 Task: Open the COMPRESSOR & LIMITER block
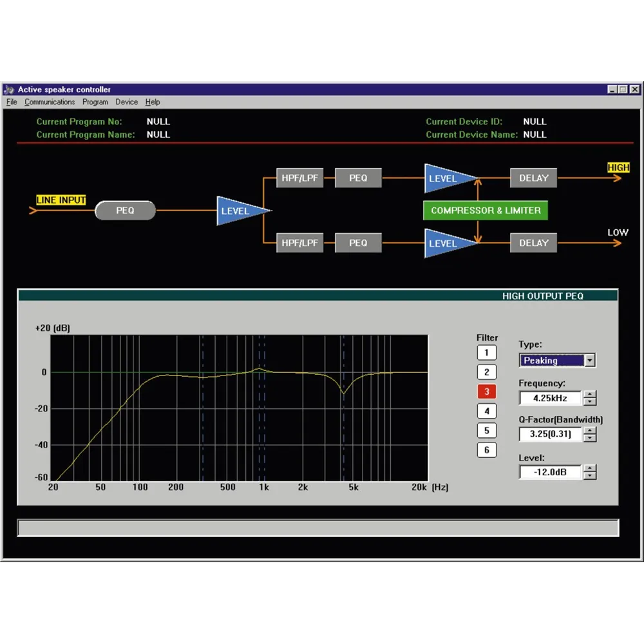[x=486, y=211]
